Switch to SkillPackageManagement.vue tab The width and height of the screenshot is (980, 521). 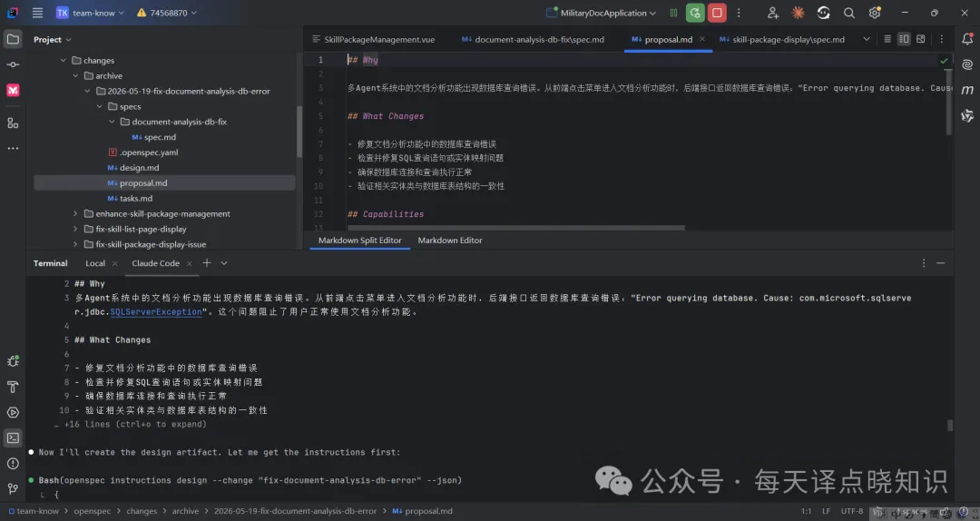pyautogui.click(x=374, y=39)
